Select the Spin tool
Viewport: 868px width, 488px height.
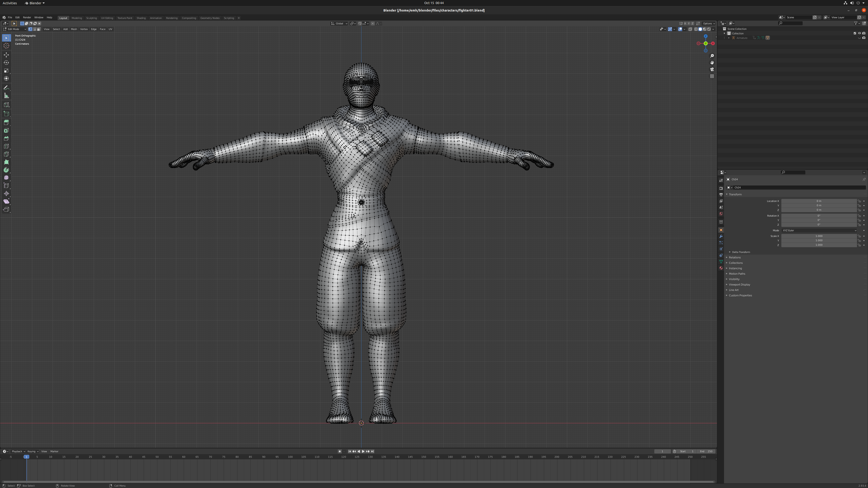pyautogui.click(x=6, y=170)
